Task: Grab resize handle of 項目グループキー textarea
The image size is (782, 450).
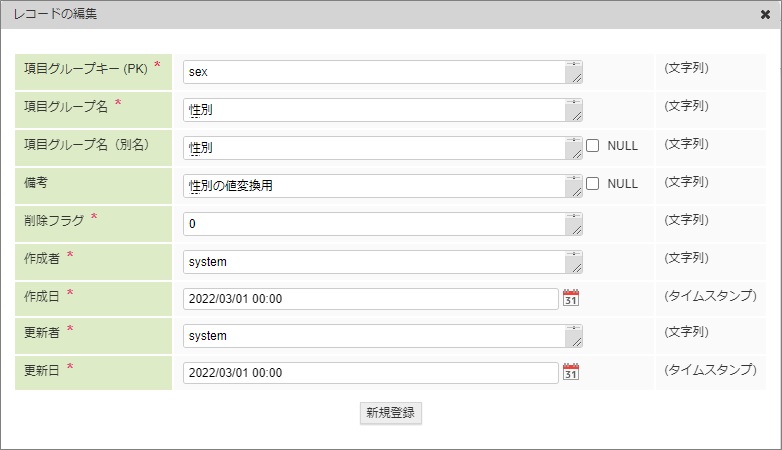Action: pyautogui.click(x=576, y=78)
